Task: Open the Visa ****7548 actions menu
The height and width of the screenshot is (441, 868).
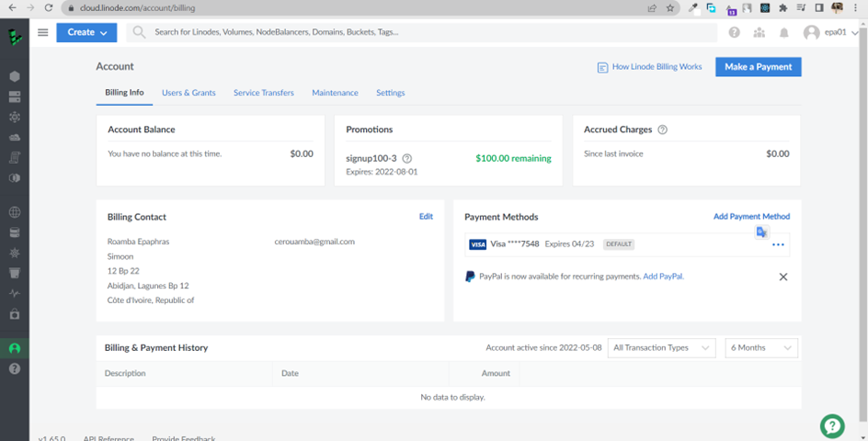Action: [x=778, y=244]
